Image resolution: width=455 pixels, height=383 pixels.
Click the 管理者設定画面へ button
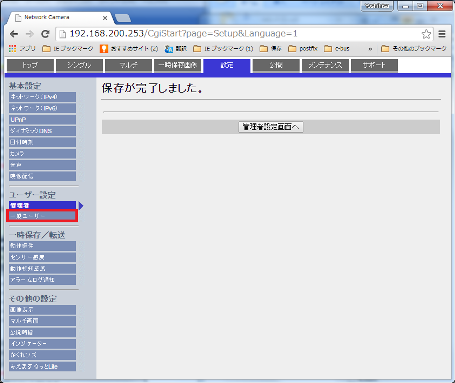click(271, 127)
